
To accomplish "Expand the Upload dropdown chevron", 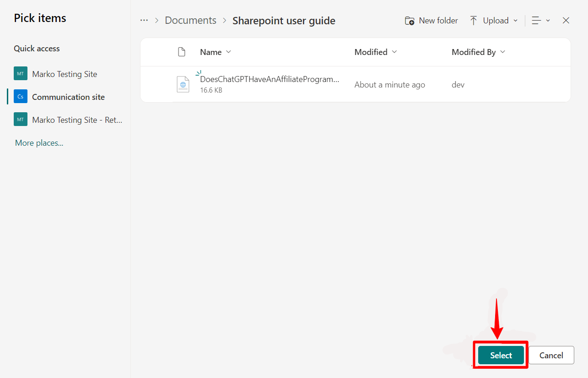I will click(516, 21).
